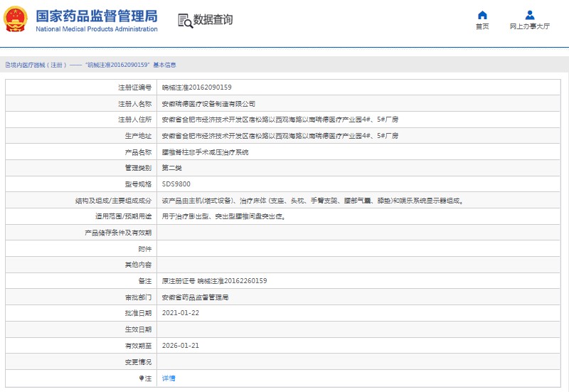
Task: Click the 附件 row label
Action: pyautogui.click(x=145, y=249)
